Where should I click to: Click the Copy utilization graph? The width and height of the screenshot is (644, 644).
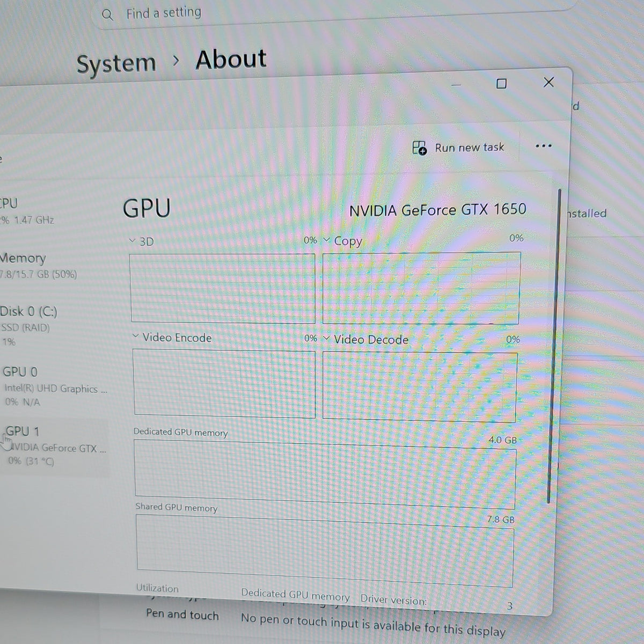tap(421, 288)
